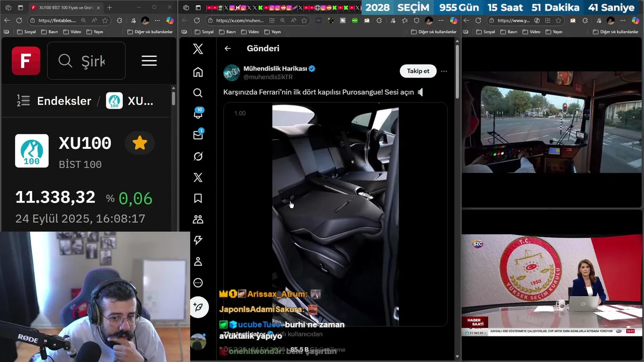This screenshot has width=644, height=362.
Task: Open X communities people icon
Action: click(198, 220)
